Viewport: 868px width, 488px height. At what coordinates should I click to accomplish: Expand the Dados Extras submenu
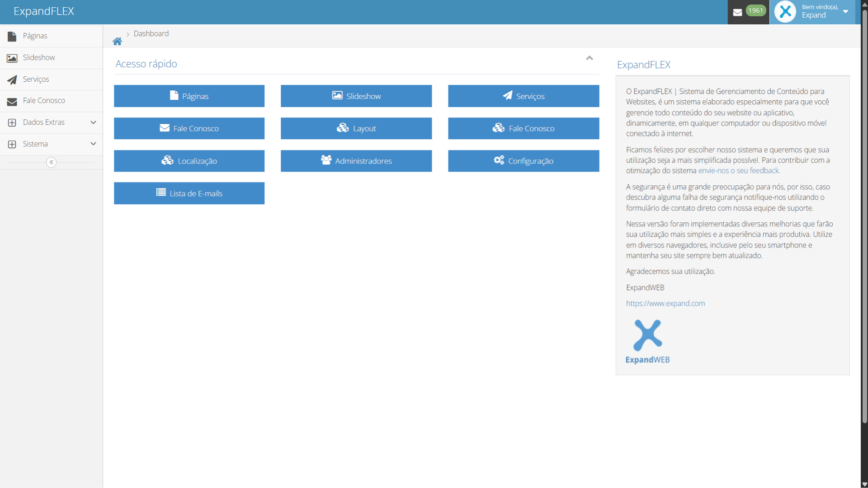click(x=93, y=122)
